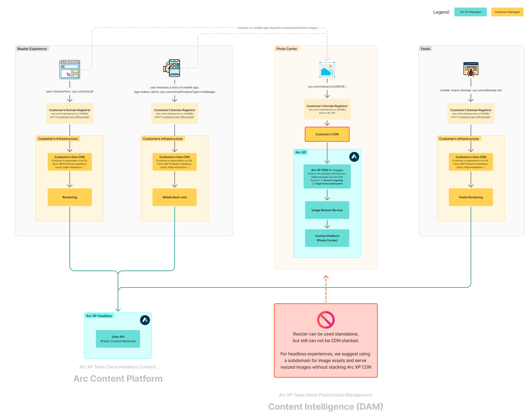Select the View API (Public Content Retrieval) box
The width and height of the screenshot is (532, 419).
tap(118, 339)
